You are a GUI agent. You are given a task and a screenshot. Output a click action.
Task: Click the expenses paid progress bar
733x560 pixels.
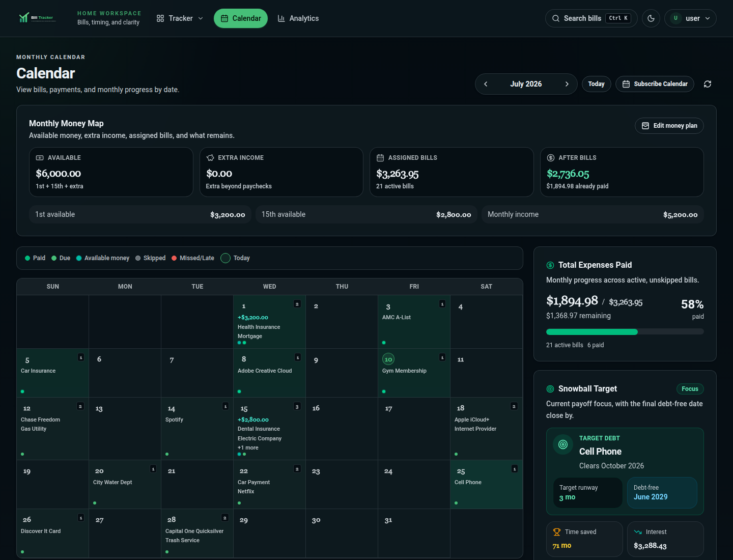[x=625, y=332]
